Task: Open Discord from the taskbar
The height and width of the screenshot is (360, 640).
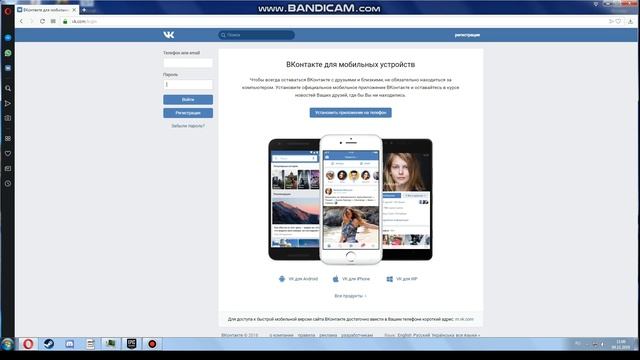Action: click(x=70, y=344)
